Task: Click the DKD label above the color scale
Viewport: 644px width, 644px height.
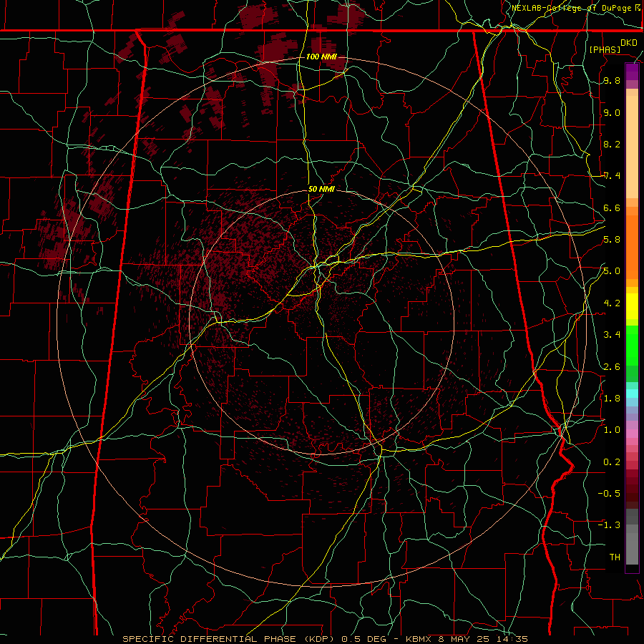Action: coord(629,43)
